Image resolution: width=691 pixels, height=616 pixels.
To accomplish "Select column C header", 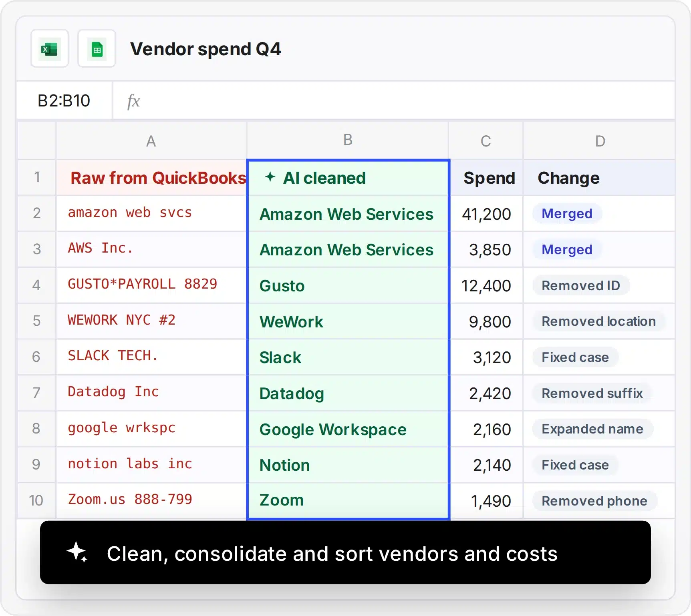I will 486,141.
